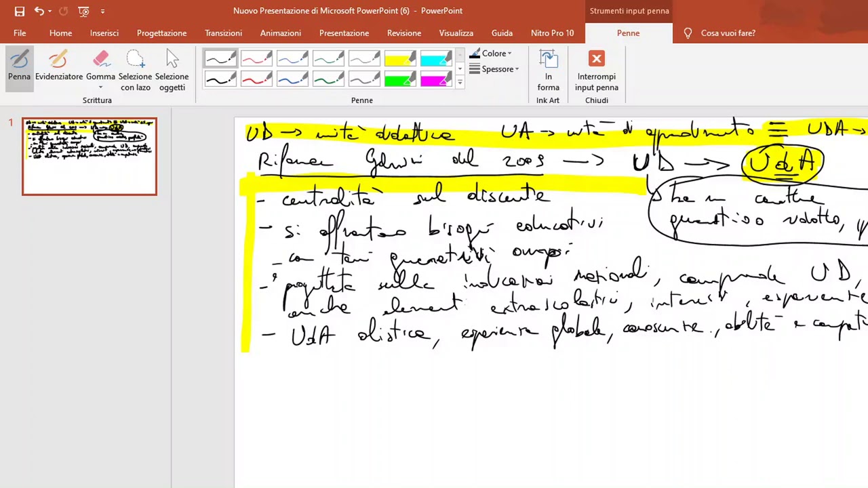Start presentation from beginning quick access icon
This screenshot has width=868, height=488.
pos(83,11)
